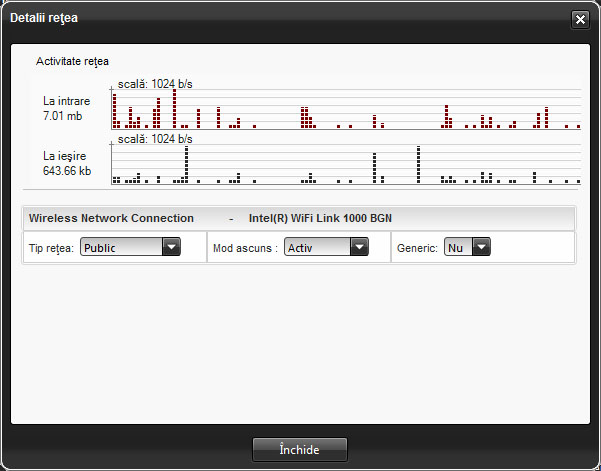Click the Tip rețea label
Screen dimensions: 601x471
point(52,247)
